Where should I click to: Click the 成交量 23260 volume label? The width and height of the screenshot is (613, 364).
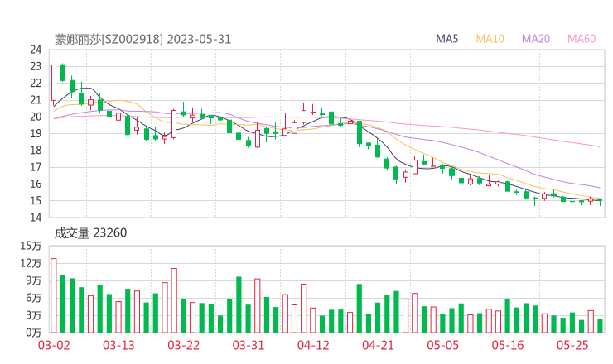point(90,233)
